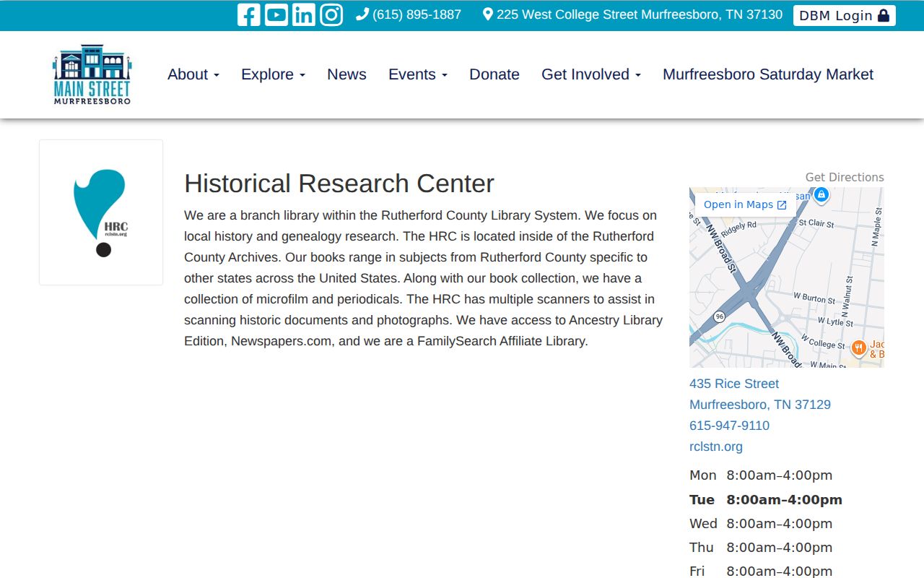Visit the rclstn.org website link
924x578 pixels.
click(716, 447)
